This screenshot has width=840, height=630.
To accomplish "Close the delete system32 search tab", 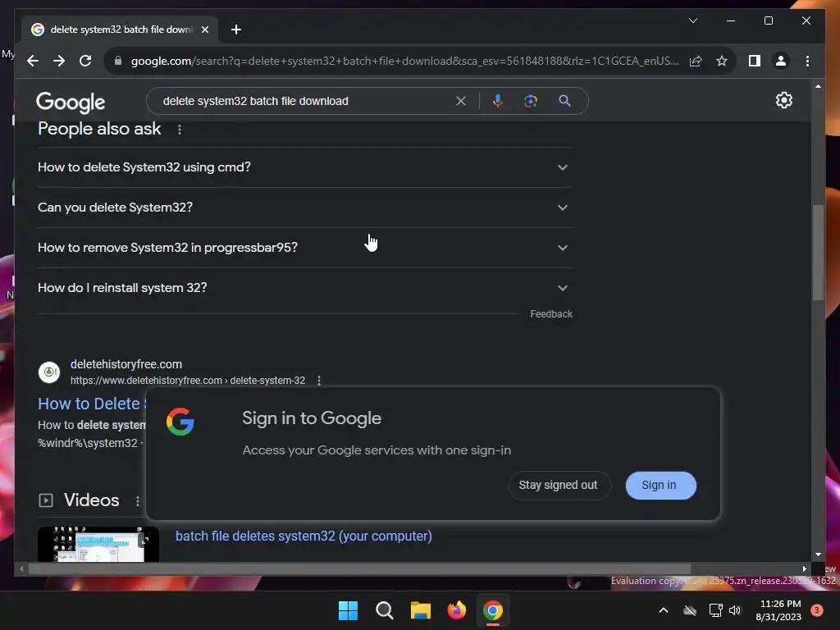I will [x=204, y=30].
